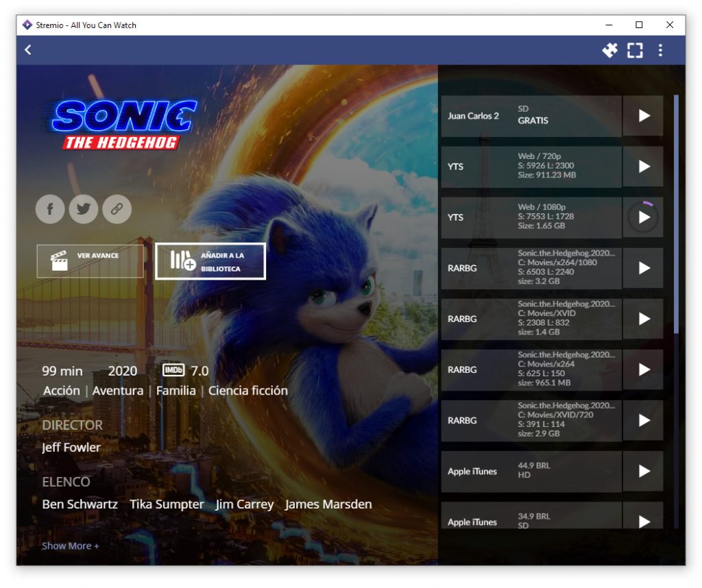Viewport: 702px width, 588px height.
Task: Click the VER AVANCE trailer button
Action: 90,261
